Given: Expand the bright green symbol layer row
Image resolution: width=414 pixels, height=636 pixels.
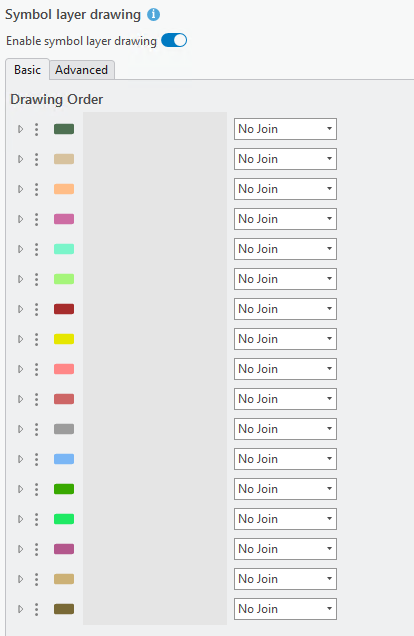Looking at the screenshot, I should pyautogui.click(x=20, y=519).
